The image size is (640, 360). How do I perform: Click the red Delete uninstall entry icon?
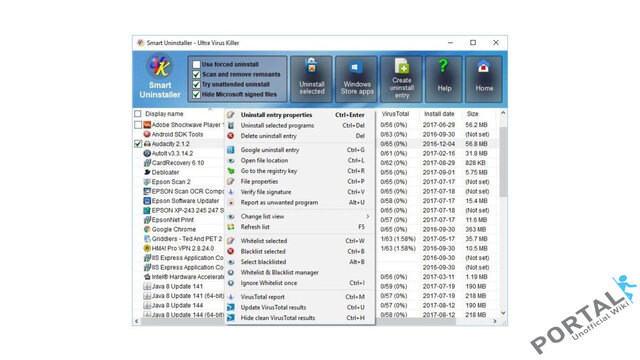[x=231, y=136]
